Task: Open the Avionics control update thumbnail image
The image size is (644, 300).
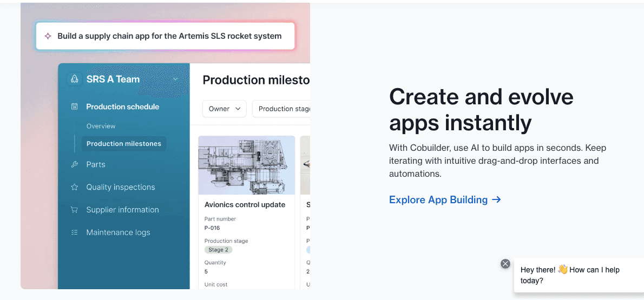Action: point(246,165)
